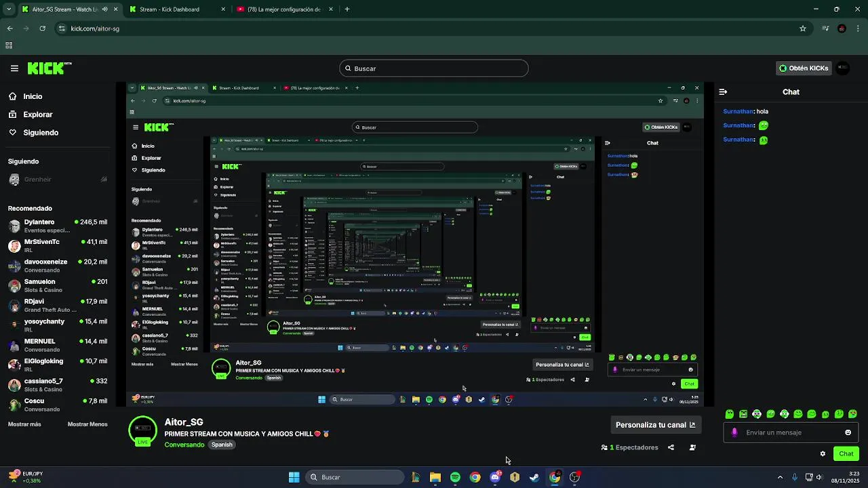Screen dimensions: 868x488
Task: Open the davooxeneize recommended channel
Action: tap(58, 266)
